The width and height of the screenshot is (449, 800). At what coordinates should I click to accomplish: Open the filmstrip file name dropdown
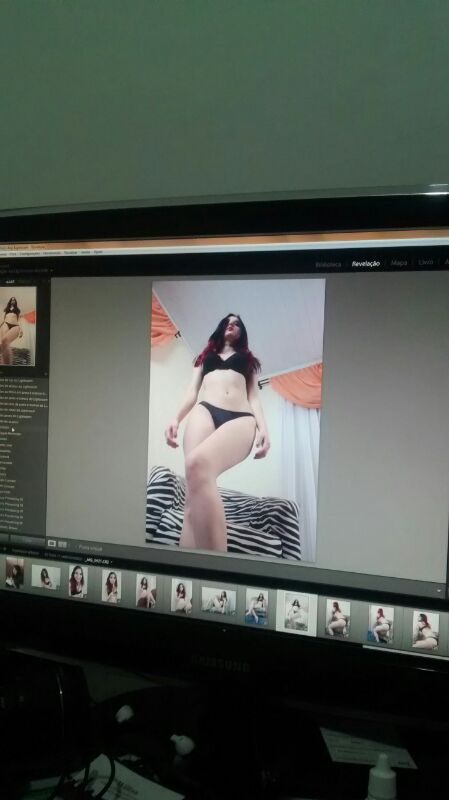point(97,561)
